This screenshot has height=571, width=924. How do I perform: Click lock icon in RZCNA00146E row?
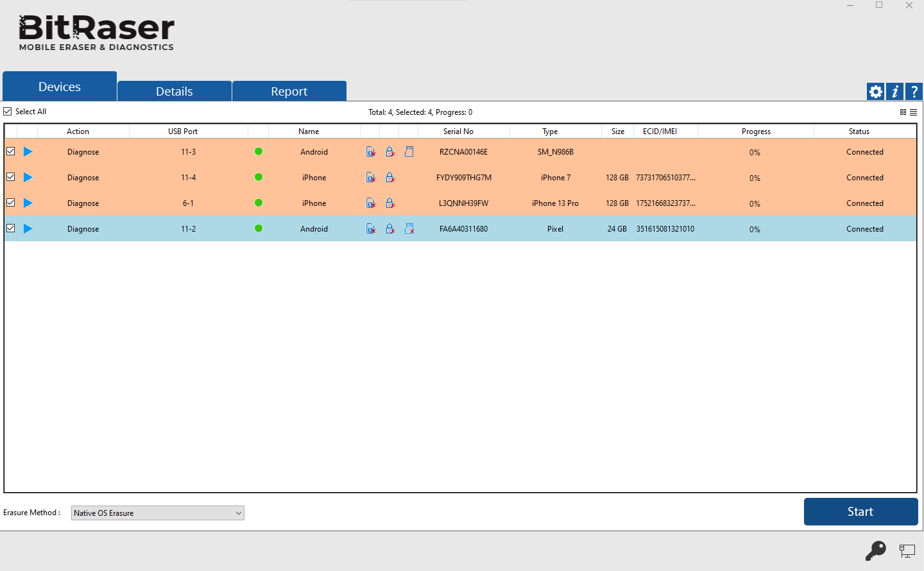point(390,152)
